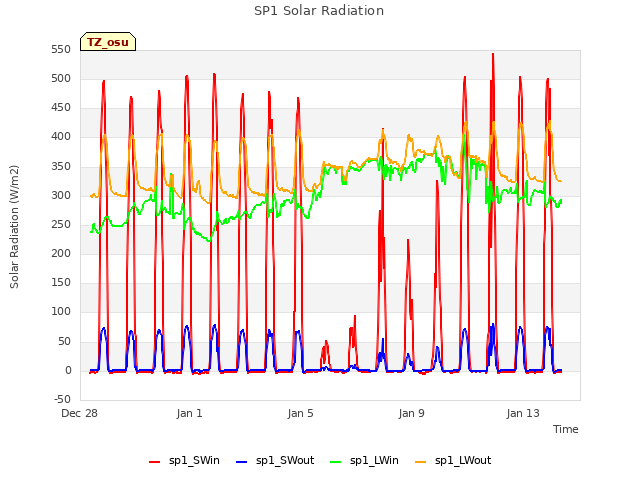The image size is (640, 480).
Task: Click the 550 y-axis tick label
Action: pos(61,50)
